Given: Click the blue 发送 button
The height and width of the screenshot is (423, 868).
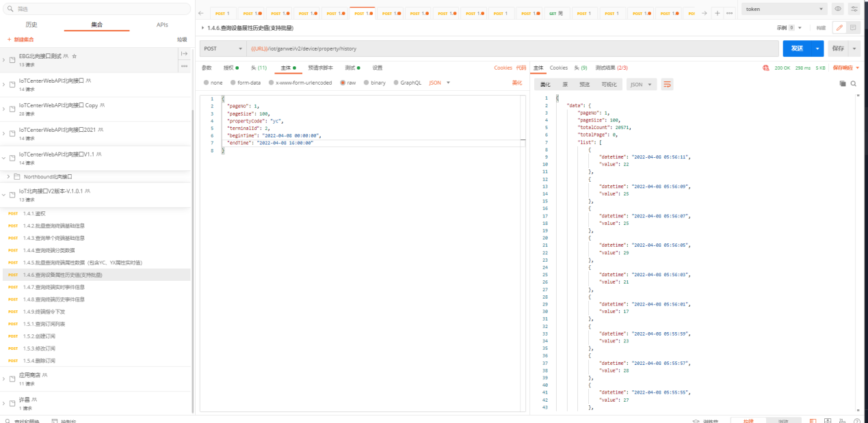Looking at the screenshot, I should point(796,49).
